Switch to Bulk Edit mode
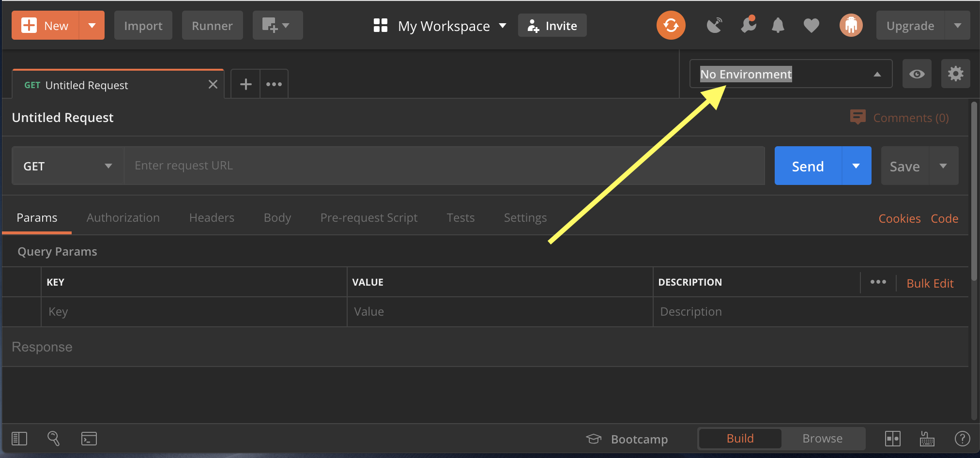This screenshot has height=458, width=980. 930,283
